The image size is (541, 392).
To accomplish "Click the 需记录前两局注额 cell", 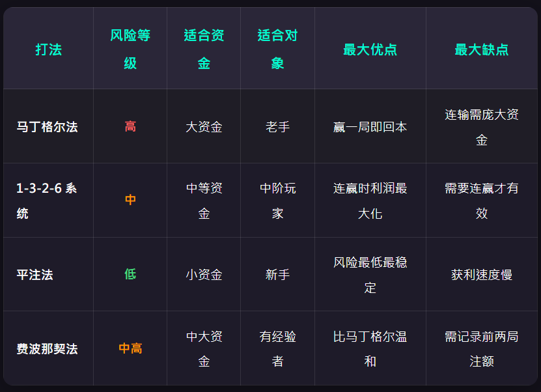I will (x=482, y=349).
